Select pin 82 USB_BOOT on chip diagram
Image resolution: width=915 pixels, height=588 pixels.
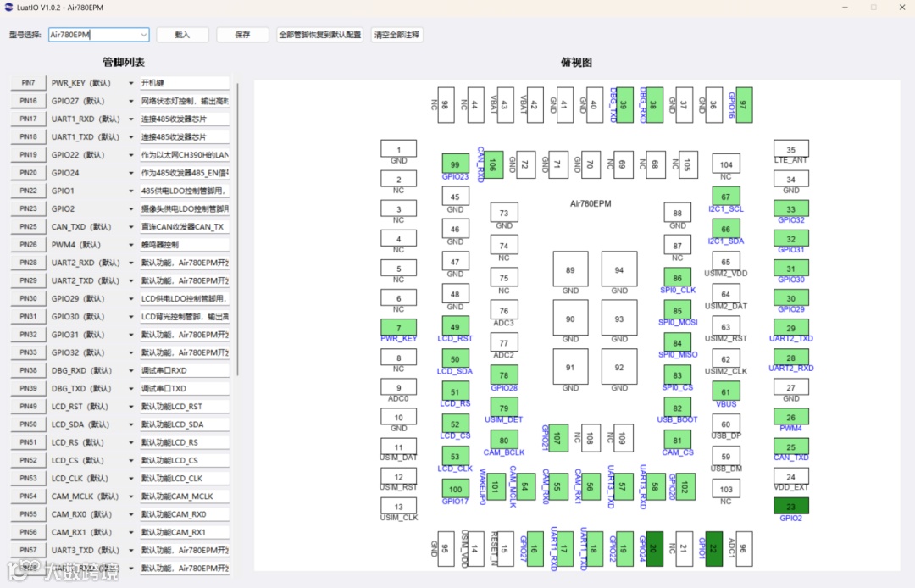coord(678,408)
